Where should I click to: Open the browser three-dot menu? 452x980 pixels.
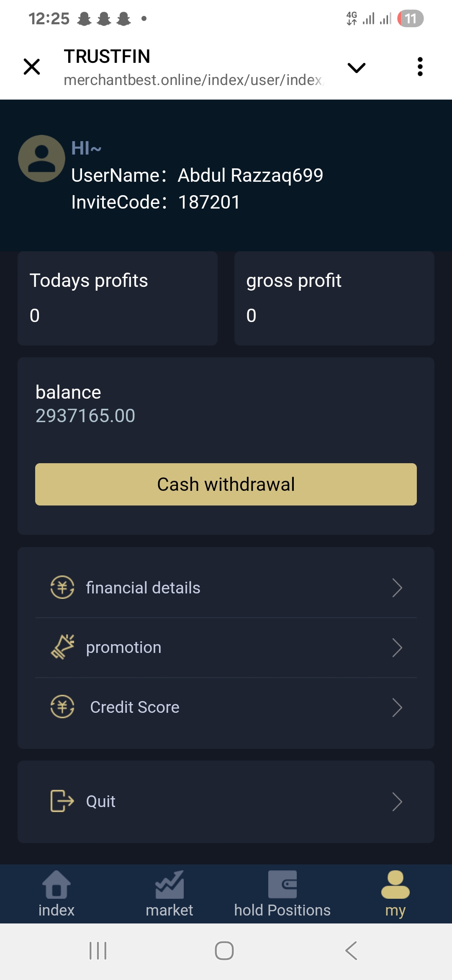tap(420, 67)
